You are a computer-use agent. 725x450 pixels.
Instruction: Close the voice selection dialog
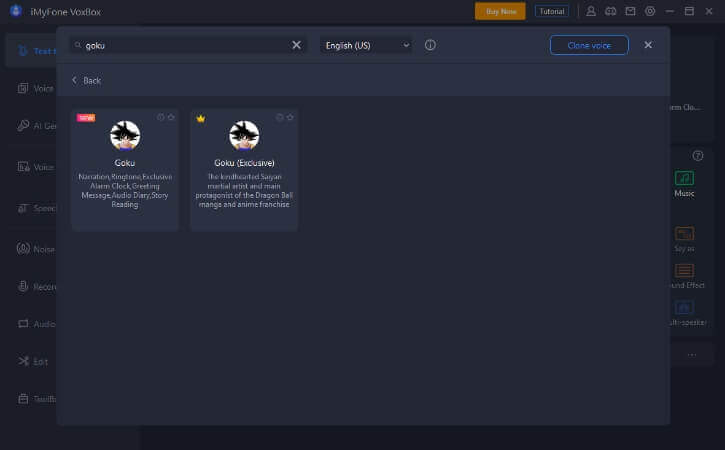648,45
